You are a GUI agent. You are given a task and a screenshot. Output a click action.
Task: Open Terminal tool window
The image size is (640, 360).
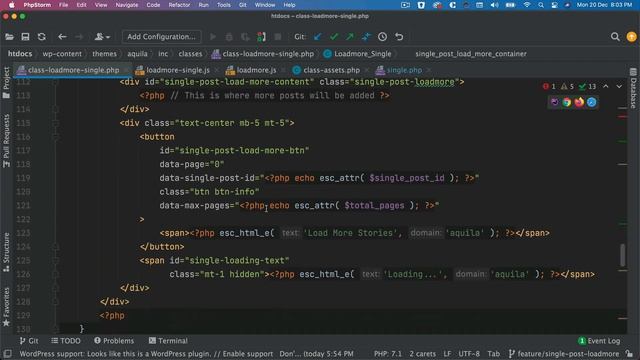tap(168, 341)
